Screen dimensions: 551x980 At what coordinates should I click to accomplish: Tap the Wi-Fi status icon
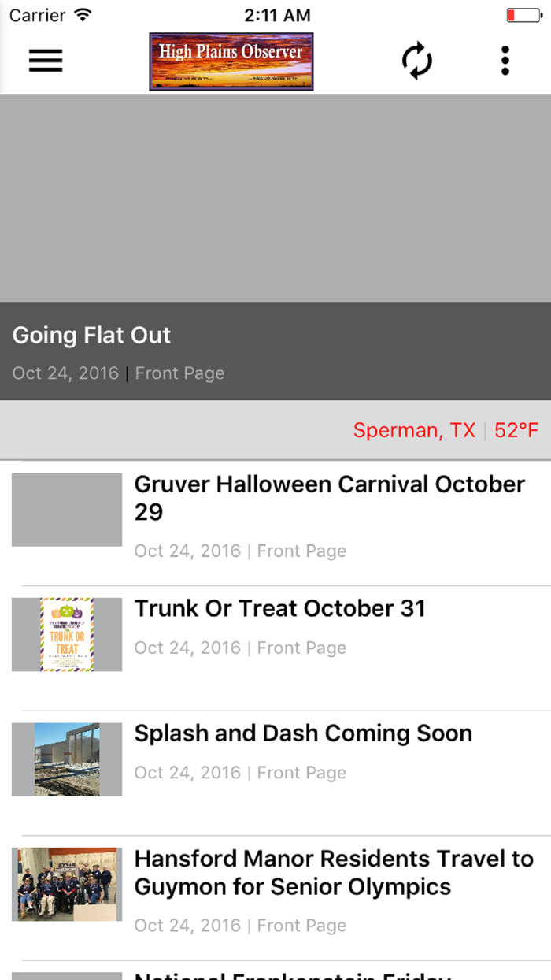coord(82,15)
